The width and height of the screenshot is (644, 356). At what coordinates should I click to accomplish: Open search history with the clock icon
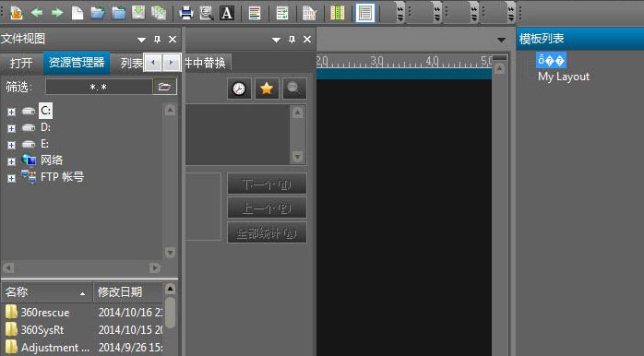239,89
